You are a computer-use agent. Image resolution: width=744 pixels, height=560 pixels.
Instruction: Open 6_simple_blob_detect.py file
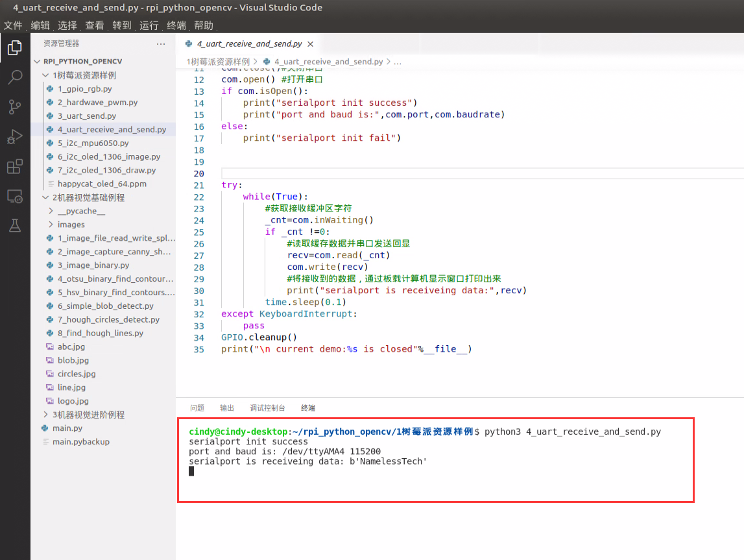106,306
